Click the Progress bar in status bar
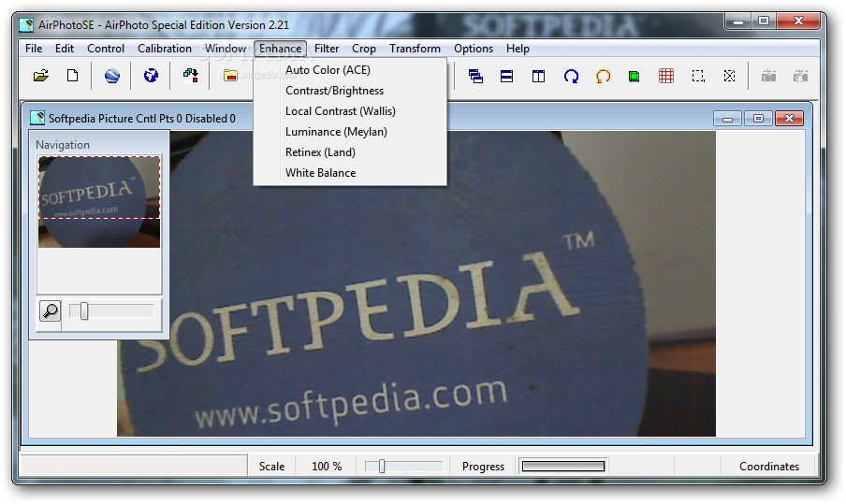The width and height of the screenshot is (846, 504). coord(563,467)
